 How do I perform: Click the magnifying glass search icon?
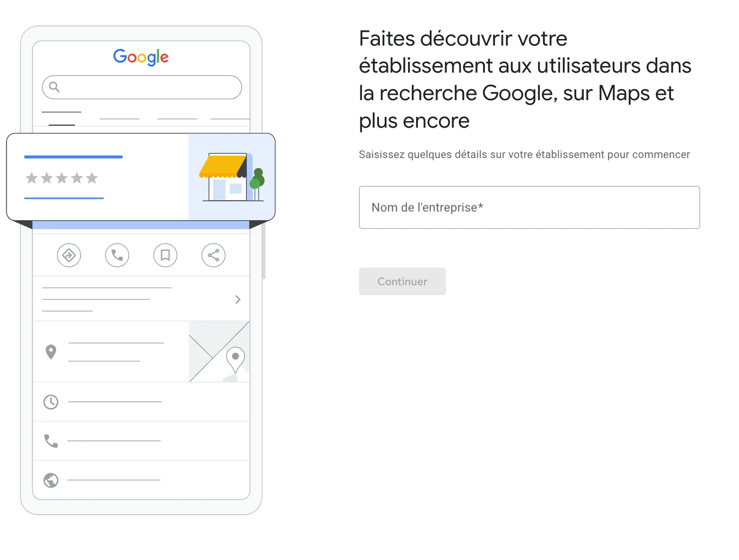pyautogui.click(x=55, y=87)
